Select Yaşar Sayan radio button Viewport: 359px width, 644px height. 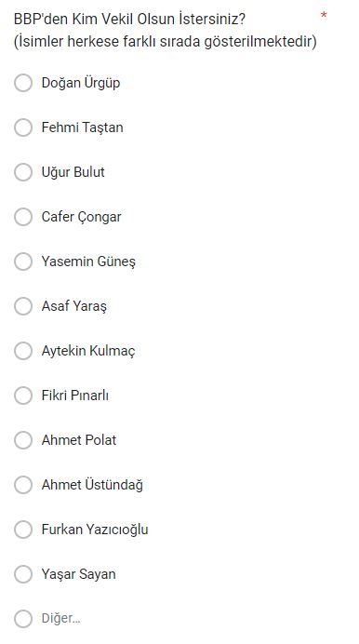click(23, 574)
